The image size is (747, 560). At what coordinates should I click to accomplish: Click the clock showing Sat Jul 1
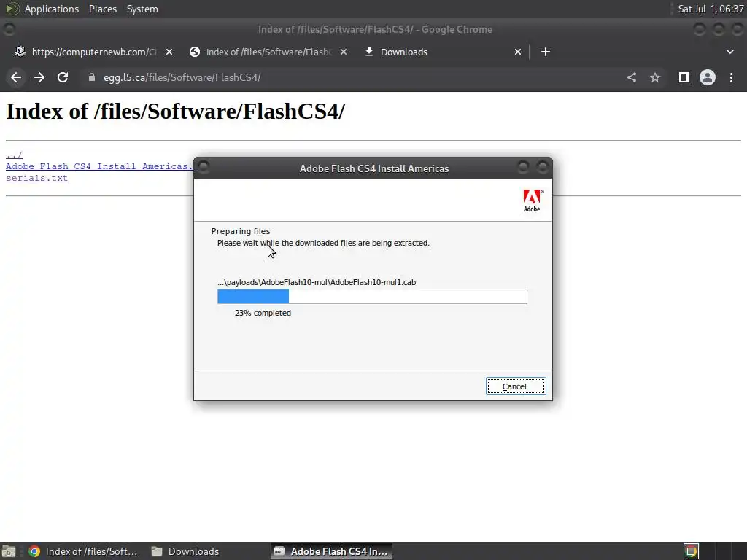point(711,9)
